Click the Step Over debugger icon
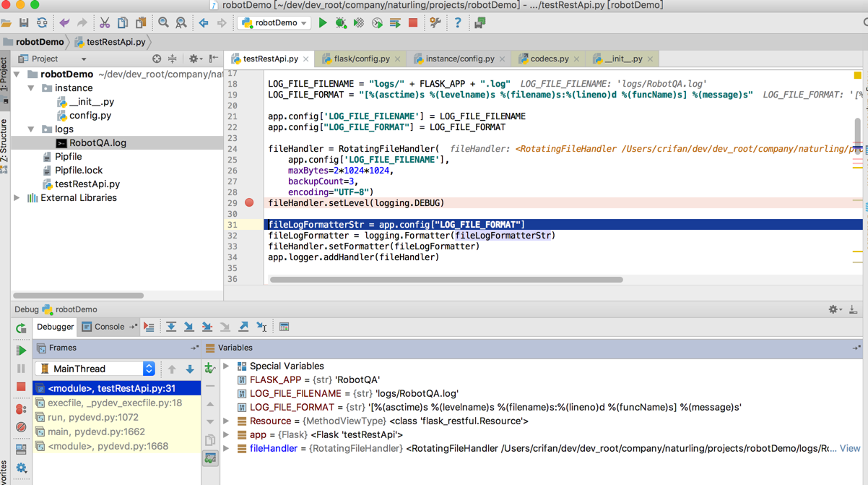The height and width of the screenshot is (485, 868). [x=171, y=327]
